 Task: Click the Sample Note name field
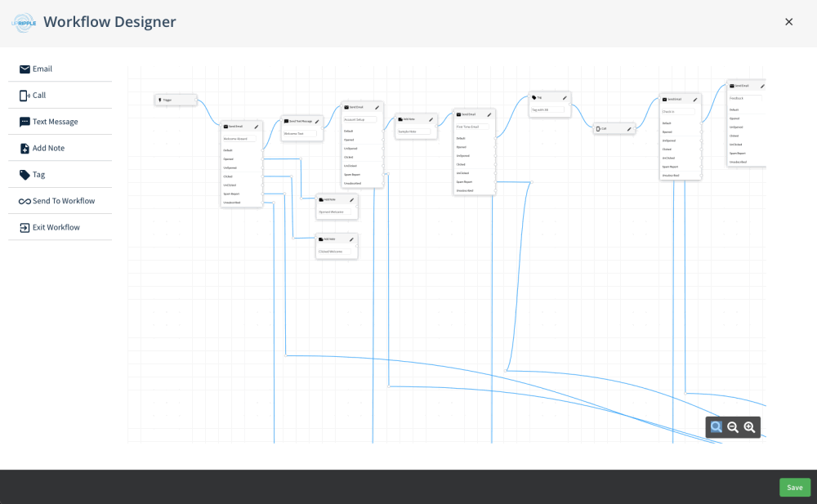pos(413,132)
